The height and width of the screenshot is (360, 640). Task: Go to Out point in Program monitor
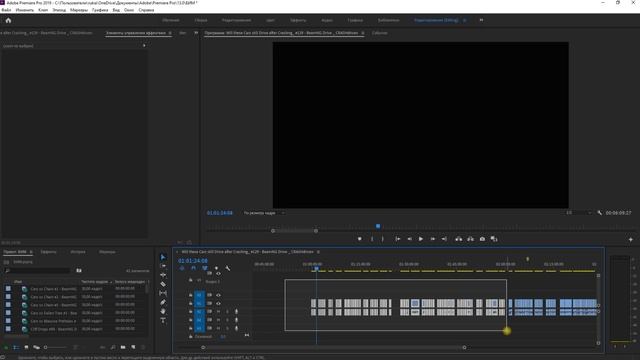tap(444, 239)
